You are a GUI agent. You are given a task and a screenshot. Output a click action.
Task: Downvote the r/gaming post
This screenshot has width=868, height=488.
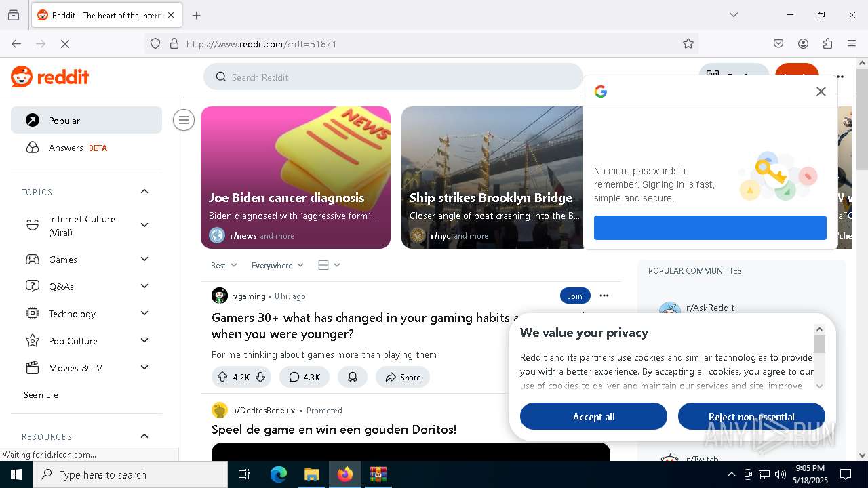pos(260,377)
